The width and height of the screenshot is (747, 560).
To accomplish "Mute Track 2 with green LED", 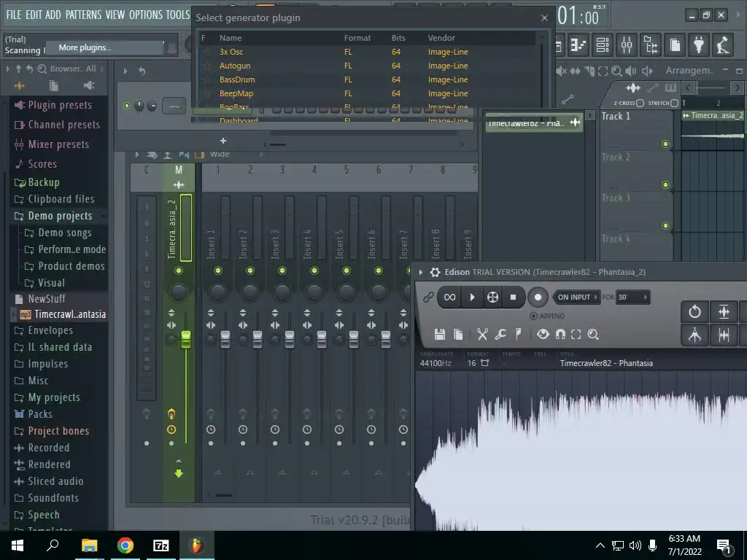I will pos(665,184).
